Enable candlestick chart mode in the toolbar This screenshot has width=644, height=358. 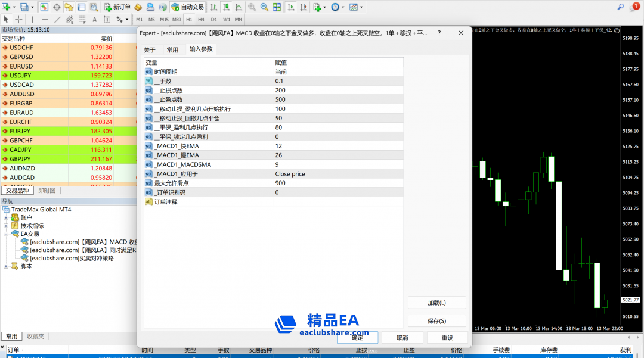pos(226,7)
